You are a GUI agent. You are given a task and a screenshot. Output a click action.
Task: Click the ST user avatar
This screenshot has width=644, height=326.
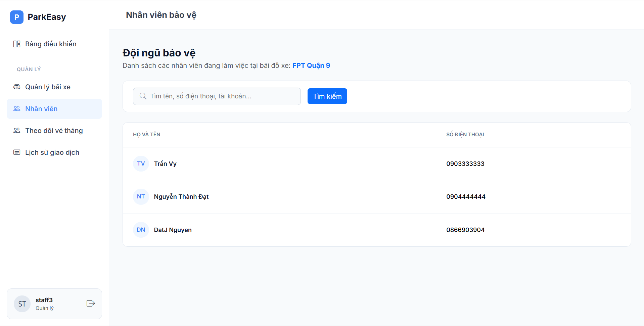pyautogui.click(x=22, y=304)
